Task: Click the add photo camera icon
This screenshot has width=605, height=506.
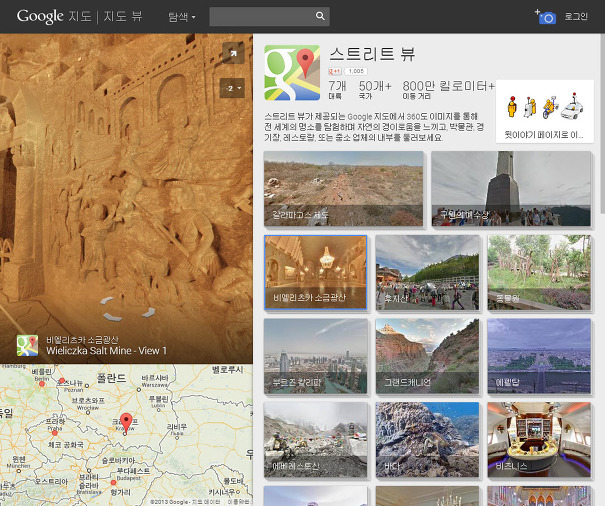Action: pyautogui.click(x=545, y=17)
